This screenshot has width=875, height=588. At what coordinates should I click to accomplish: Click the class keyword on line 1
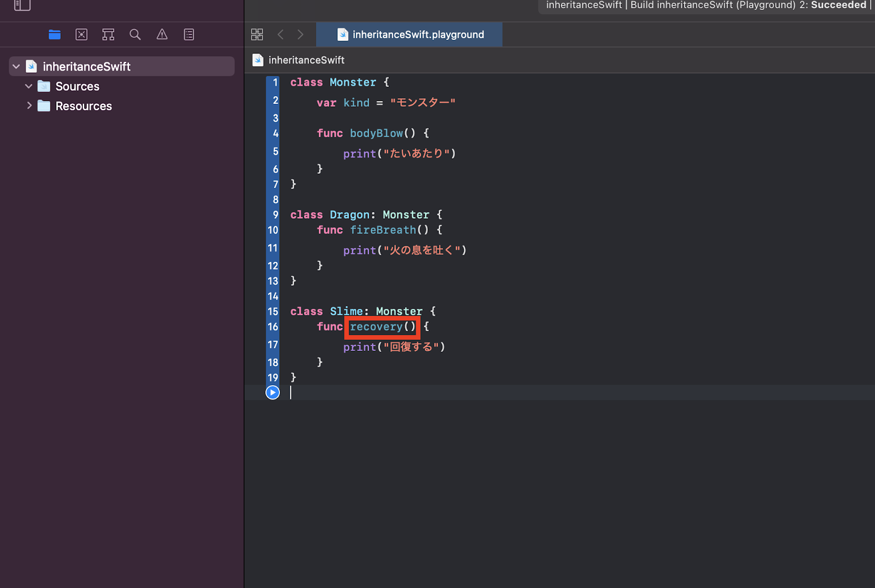point(306,82)
